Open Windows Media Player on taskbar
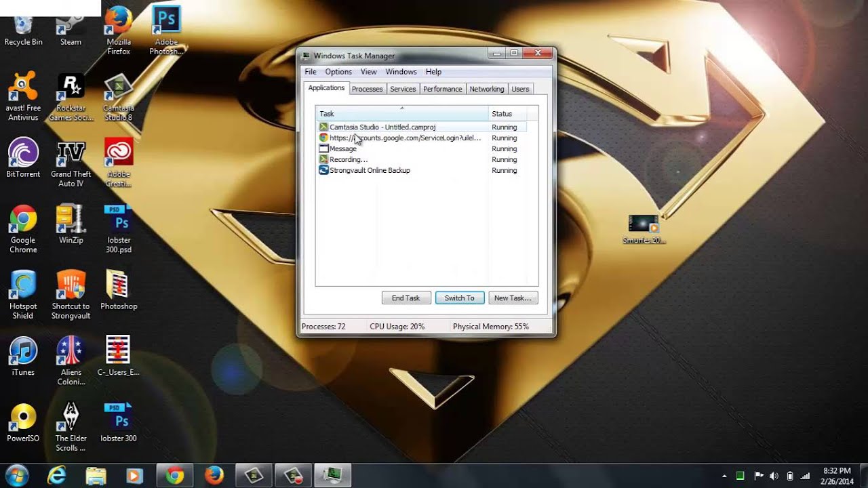This screenshot has height=488, width=868. tap(136, 476)
